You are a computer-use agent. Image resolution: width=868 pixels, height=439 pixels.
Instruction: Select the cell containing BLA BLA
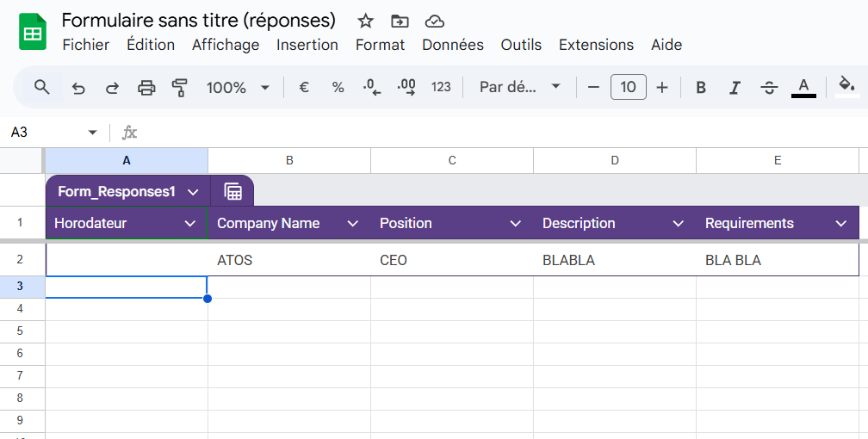pyautogui.click(x=778, y=260)
